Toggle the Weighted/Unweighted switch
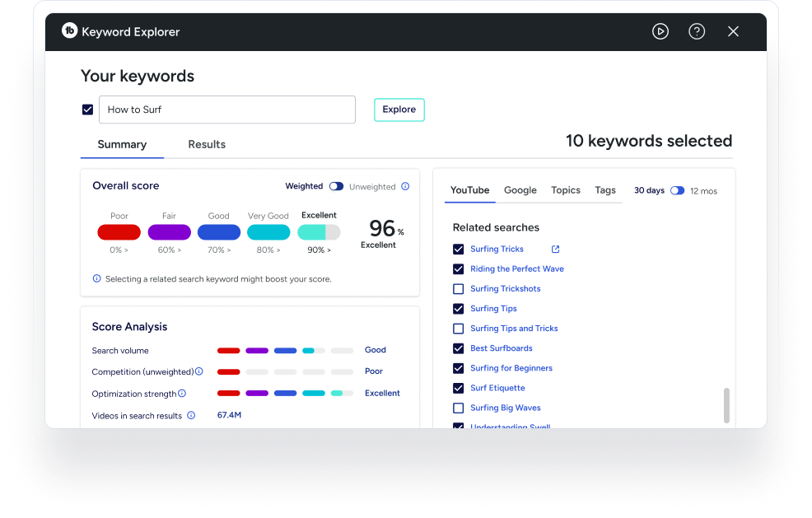This screenshot has height=518, width=812. tap(336, 186)
